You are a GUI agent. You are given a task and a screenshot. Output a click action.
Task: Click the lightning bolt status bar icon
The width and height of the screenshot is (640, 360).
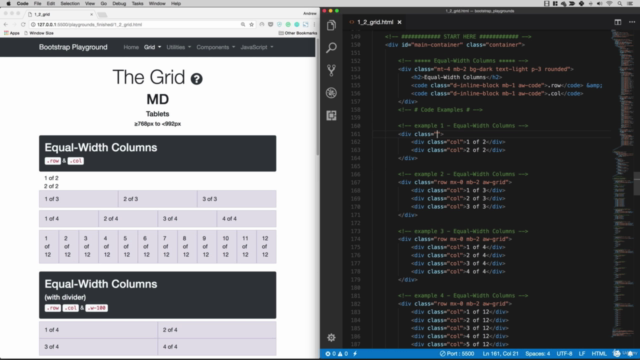355,353
